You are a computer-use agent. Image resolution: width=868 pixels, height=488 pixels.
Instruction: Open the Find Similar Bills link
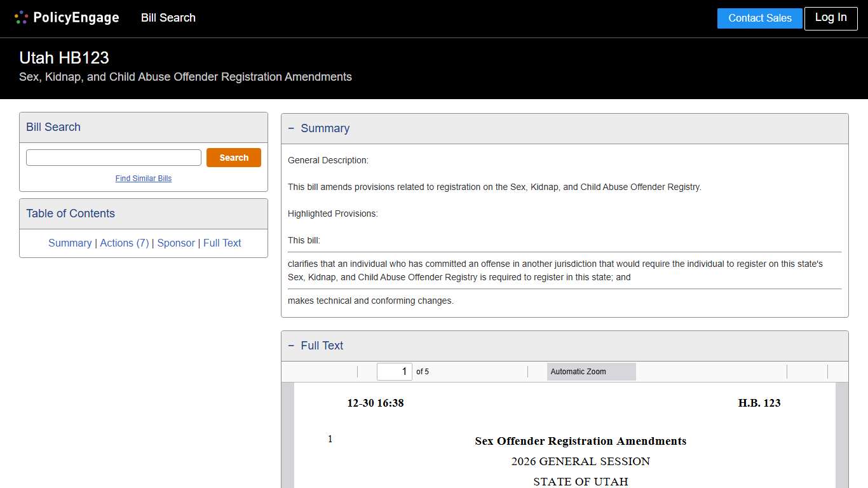(143, 179)
